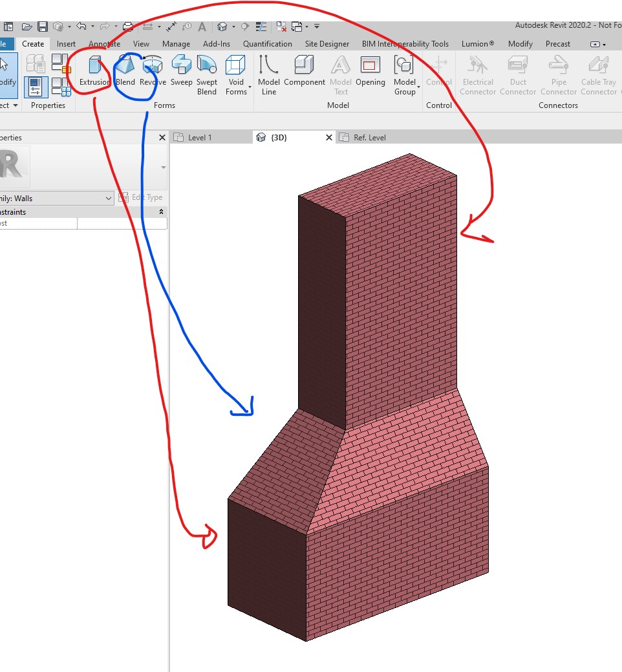Add a Cable Tray Connector
This screenshot has height=672, width=622.
(x=599, y=76)
